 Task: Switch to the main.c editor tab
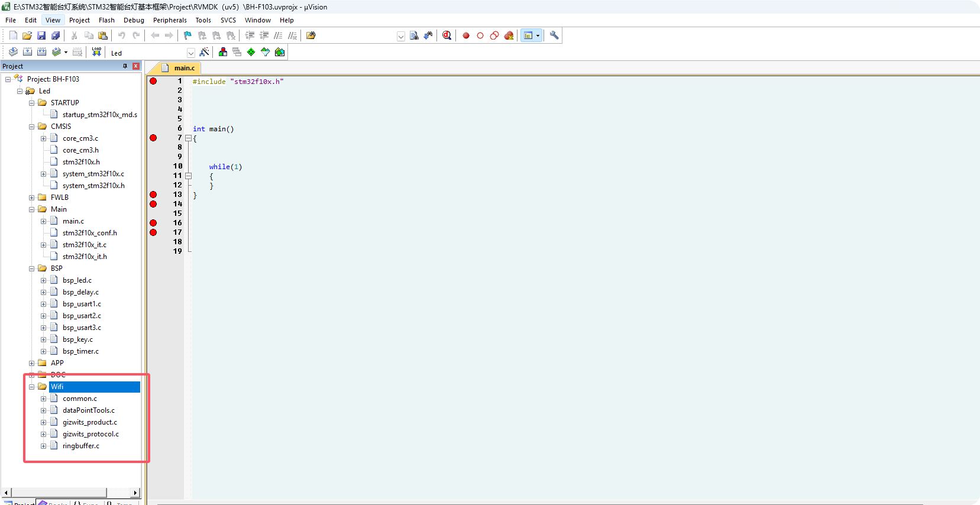[x=184, y=68]
